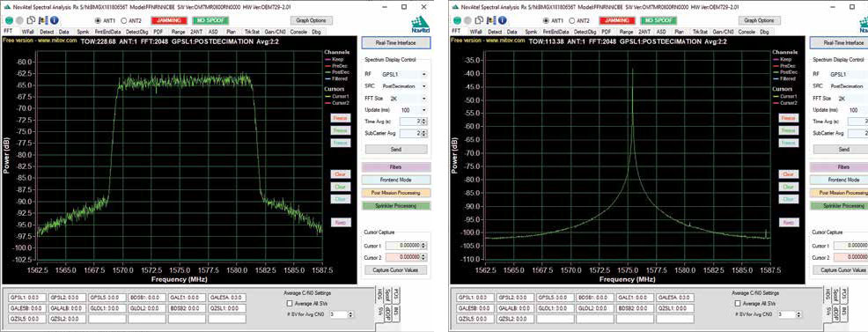Click Graph Options button in right window
Viewport: 868px width, 332px height.
pos(760,20)
